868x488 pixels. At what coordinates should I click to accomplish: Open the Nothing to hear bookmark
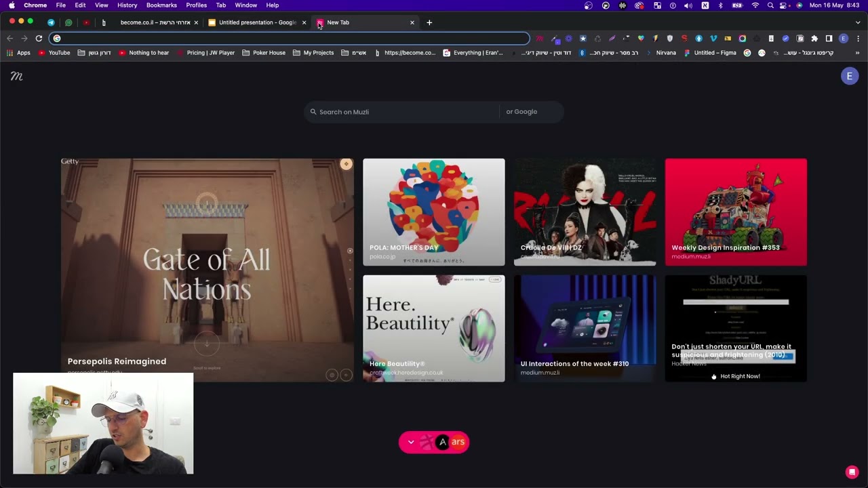click(144, 53)
